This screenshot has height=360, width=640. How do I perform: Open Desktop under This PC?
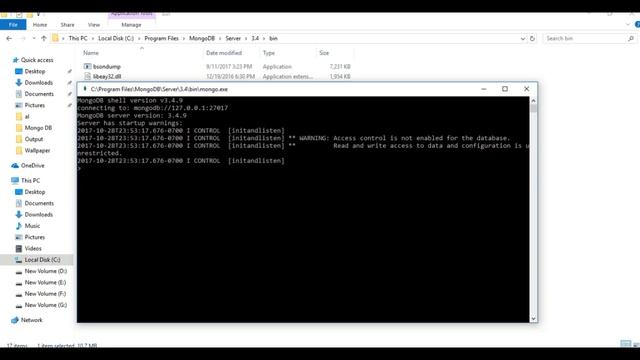[x=35, y=192]
